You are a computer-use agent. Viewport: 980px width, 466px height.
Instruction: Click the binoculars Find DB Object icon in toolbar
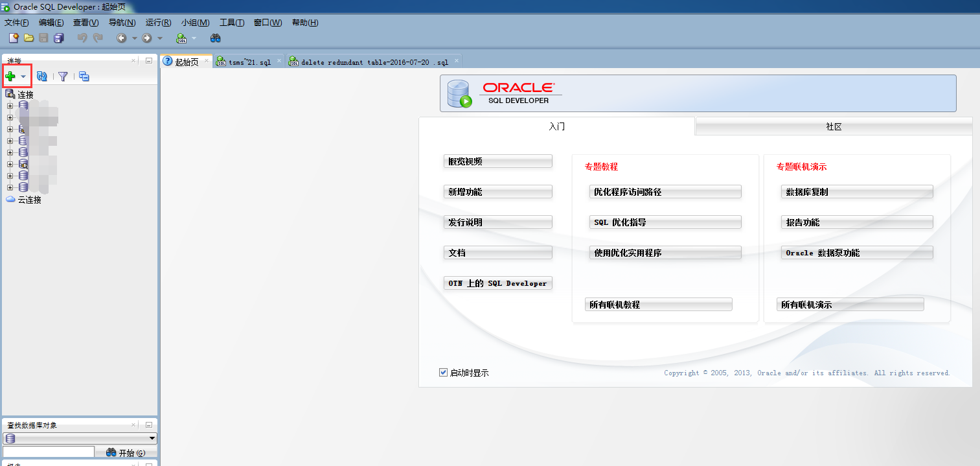tap(216, 38)
